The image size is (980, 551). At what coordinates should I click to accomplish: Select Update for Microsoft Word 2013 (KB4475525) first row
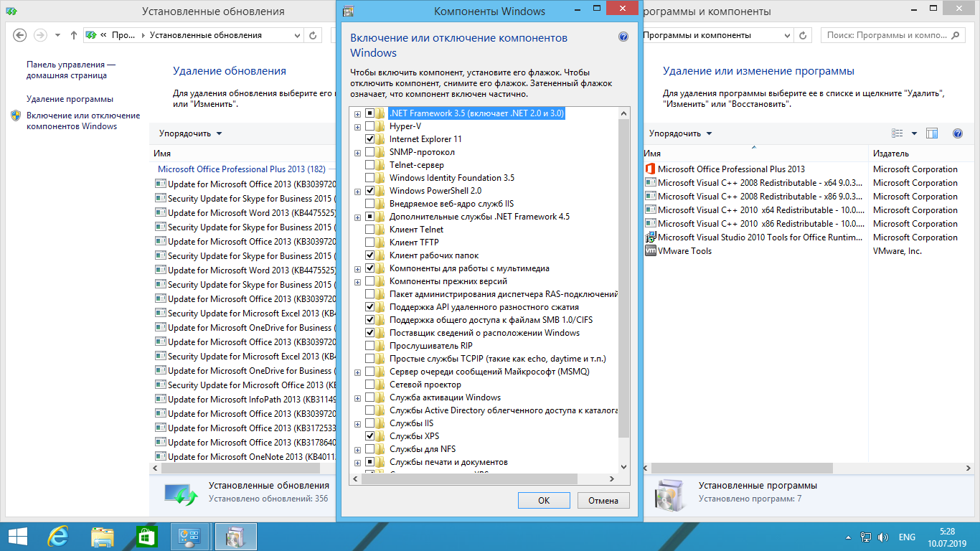245,212
